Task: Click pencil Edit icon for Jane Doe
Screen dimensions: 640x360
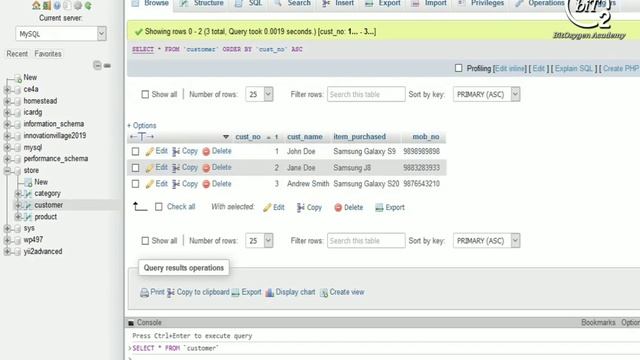Action: click(150, 168)
